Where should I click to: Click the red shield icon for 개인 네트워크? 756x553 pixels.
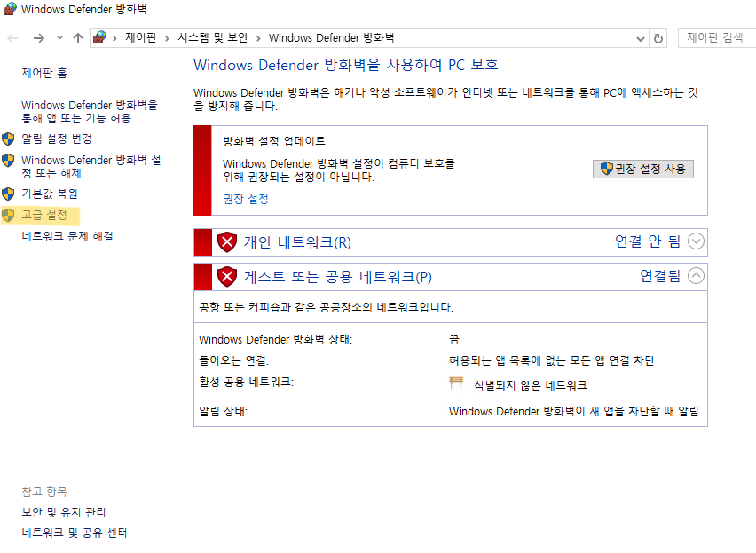[x=227, y=242]
